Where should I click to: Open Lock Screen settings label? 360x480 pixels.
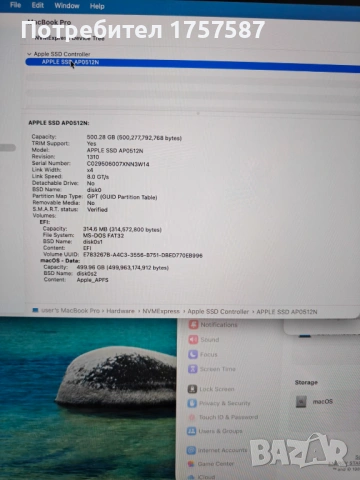tap(217, 389)
